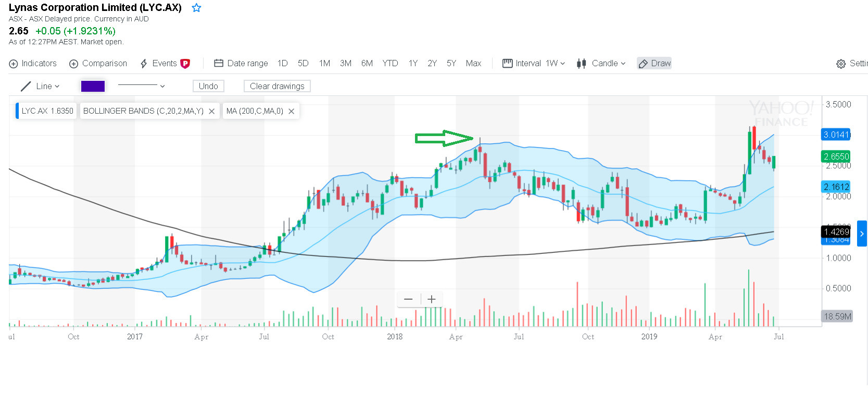The image size is (868, 417).
Task: Click the 18.59M volume tag
Action: [x=837, y=316]
